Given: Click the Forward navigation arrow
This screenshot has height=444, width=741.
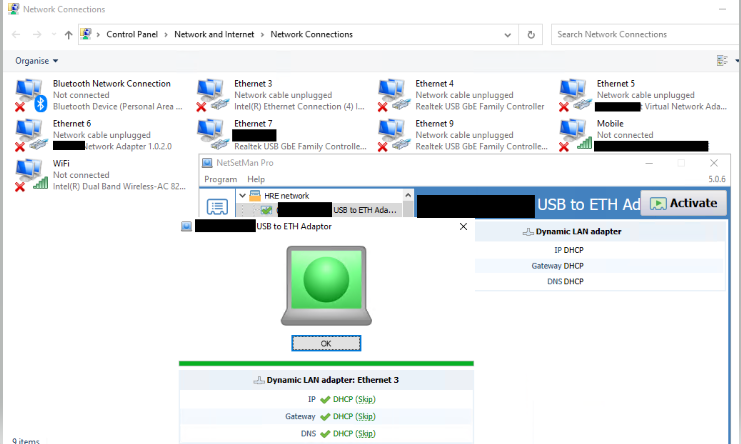Looking at the screenshot, I should (37, 34).
